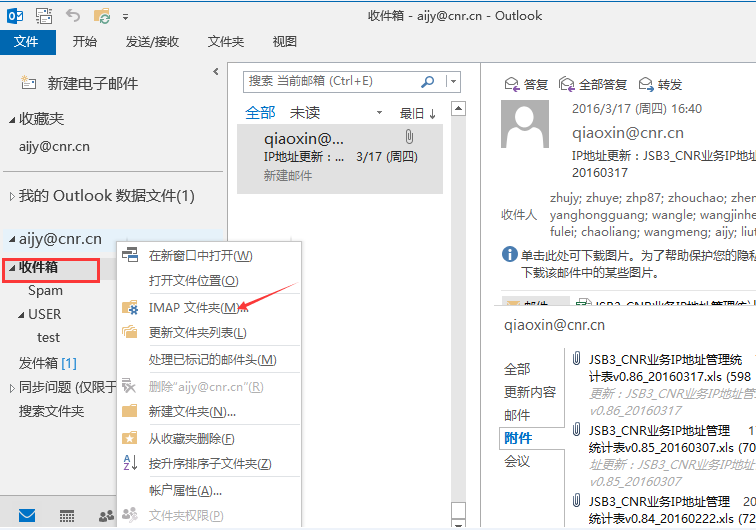Open the 视图 ribbon tab
756x530 pixels.
click(x=284, y=42)
